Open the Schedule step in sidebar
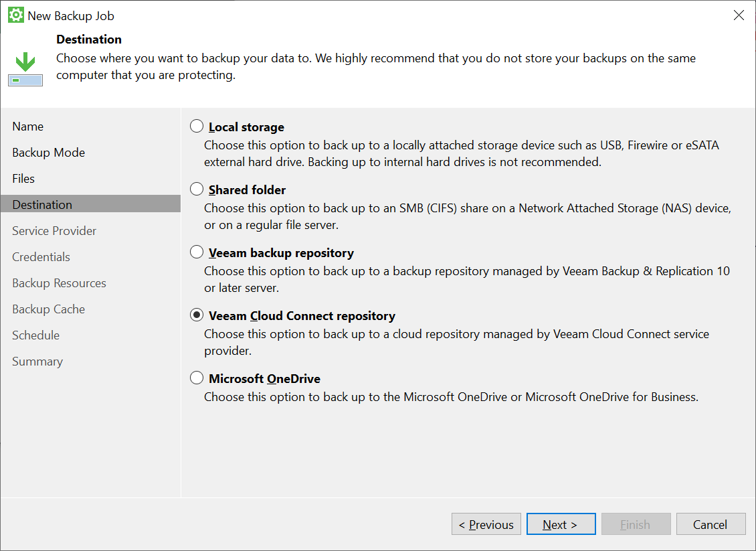 click(x=35, y=335)
